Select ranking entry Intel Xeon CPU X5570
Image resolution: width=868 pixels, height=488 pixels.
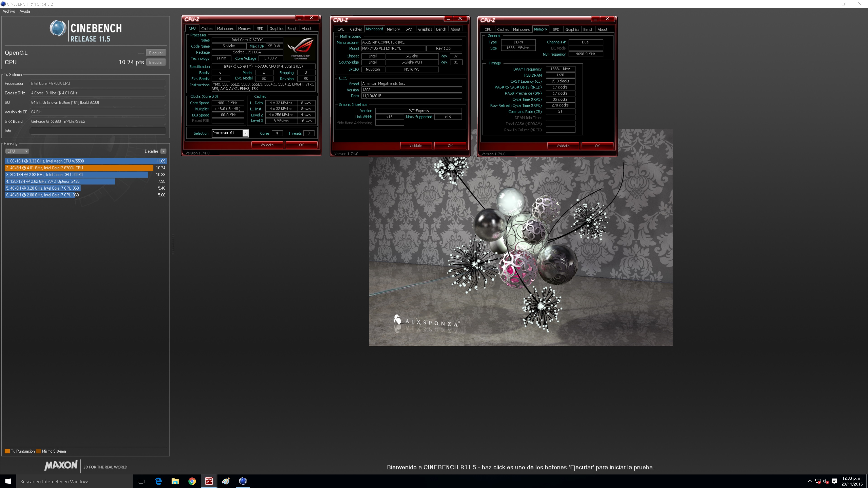(86, 174)
